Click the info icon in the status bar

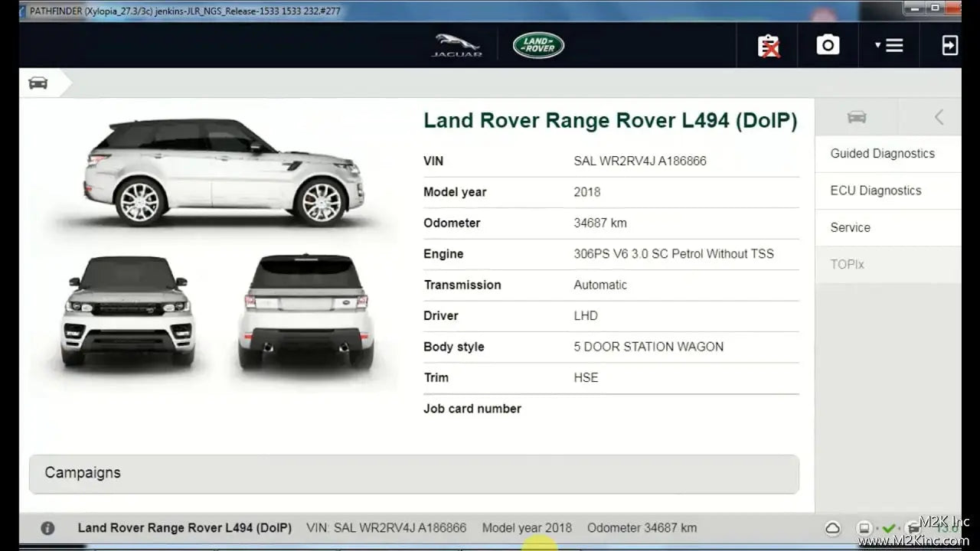47,528
